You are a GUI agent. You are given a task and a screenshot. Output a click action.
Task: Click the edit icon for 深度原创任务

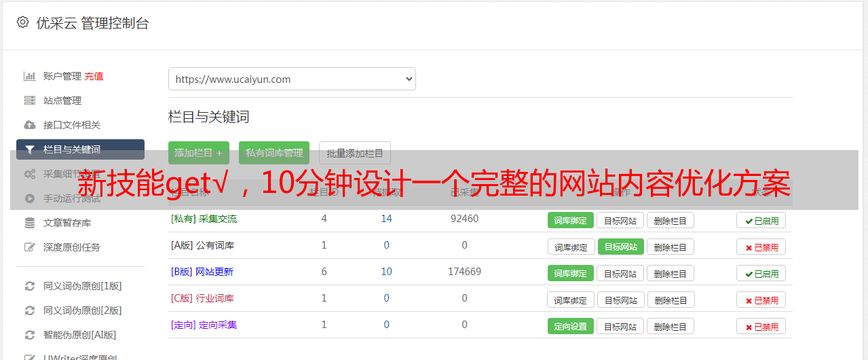29,247
